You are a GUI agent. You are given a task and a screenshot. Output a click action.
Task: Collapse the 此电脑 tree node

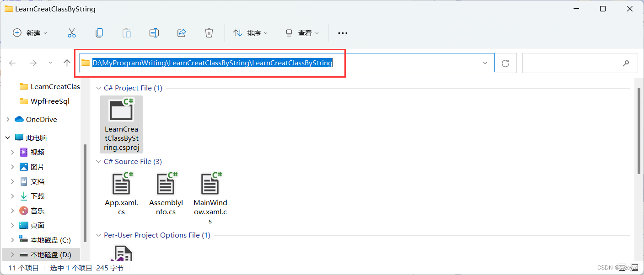[x=7, y=137]
